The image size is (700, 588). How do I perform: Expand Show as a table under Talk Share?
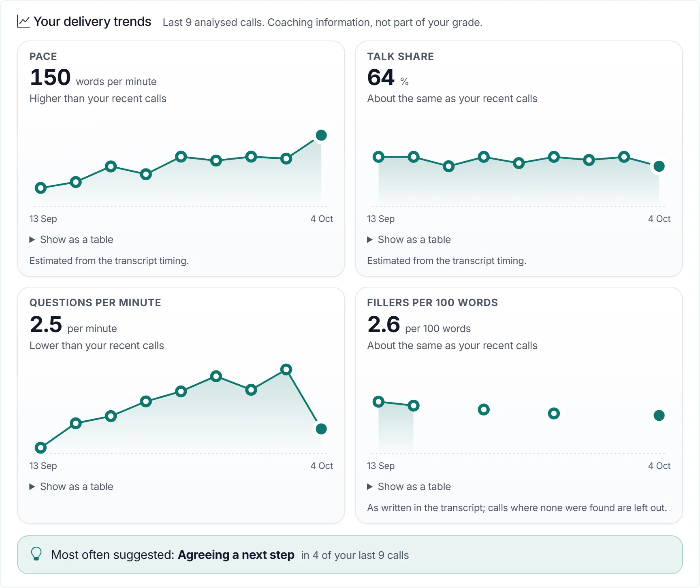pos(409,240)
